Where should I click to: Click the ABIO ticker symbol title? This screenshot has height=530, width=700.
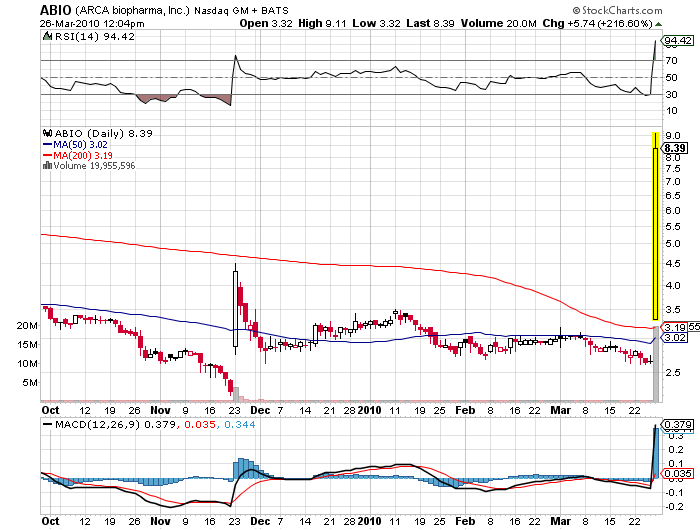(x=55, y=10)
